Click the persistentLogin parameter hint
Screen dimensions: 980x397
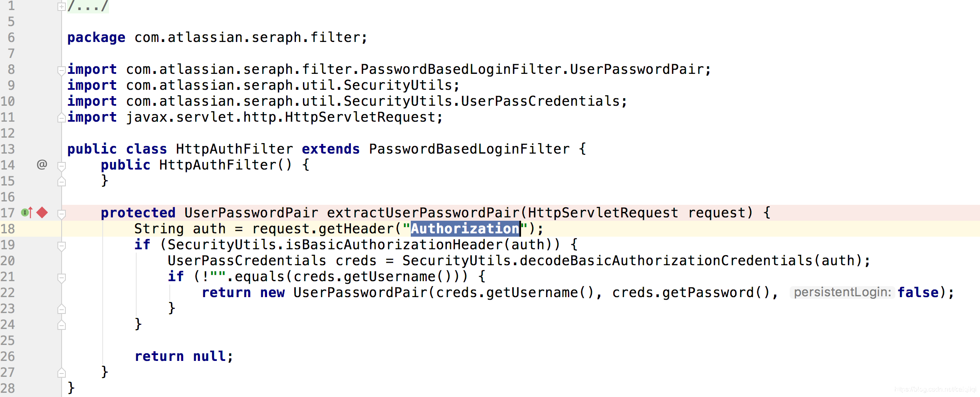842,293
